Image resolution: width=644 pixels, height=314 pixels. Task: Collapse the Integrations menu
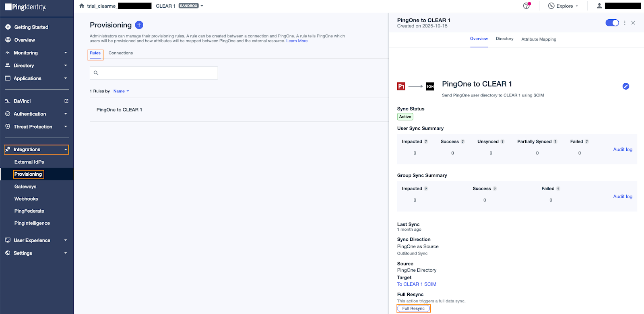[x=66, y=150]
